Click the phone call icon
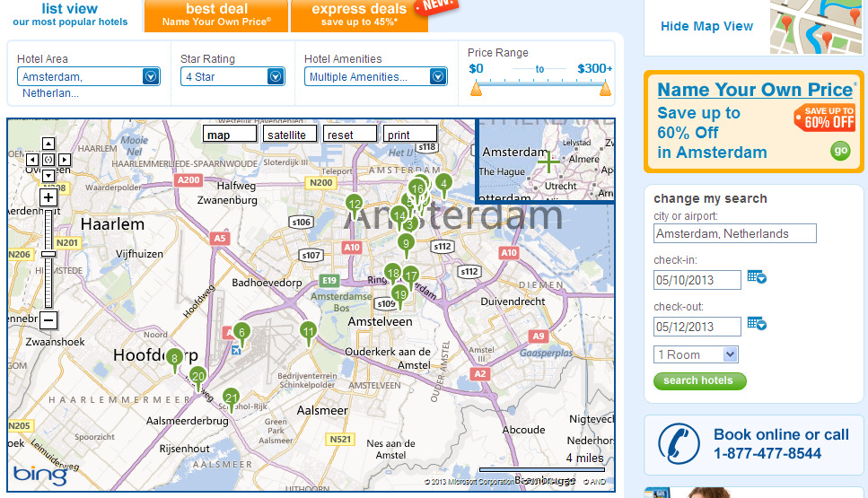Viewport: 868px width, 498px height. point(679,444)
